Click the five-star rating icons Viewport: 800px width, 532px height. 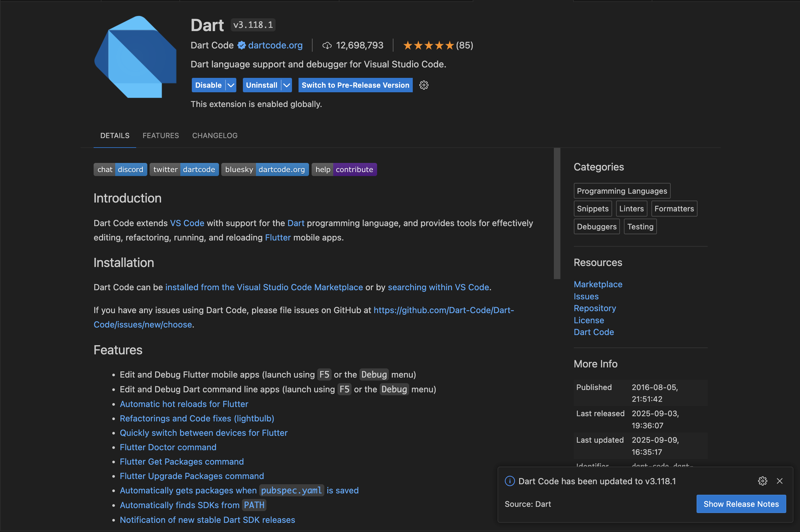point(428,45)
